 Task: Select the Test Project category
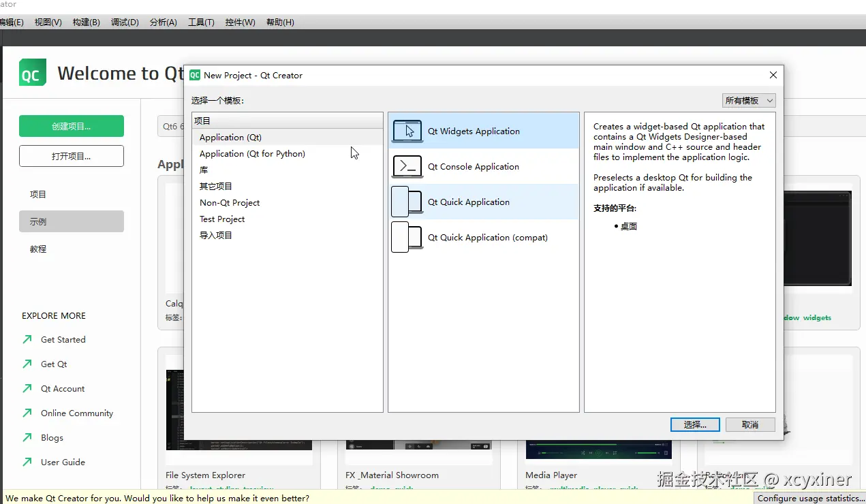288,219
